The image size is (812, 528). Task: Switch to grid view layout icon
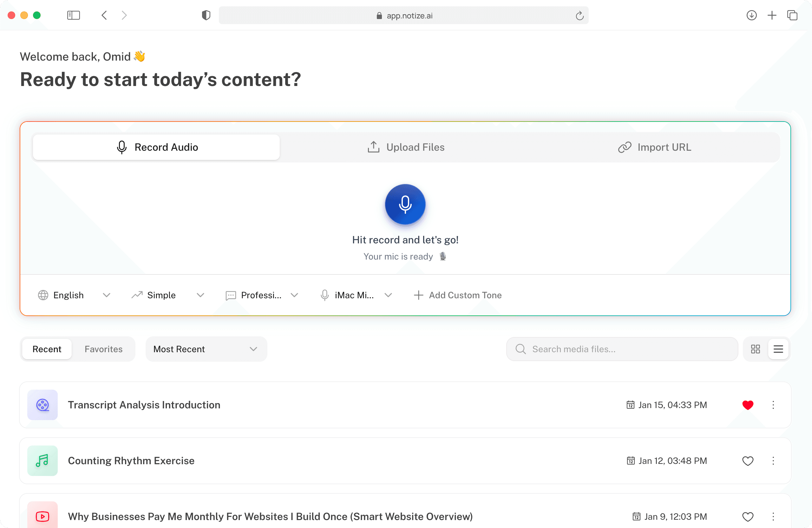755,349
